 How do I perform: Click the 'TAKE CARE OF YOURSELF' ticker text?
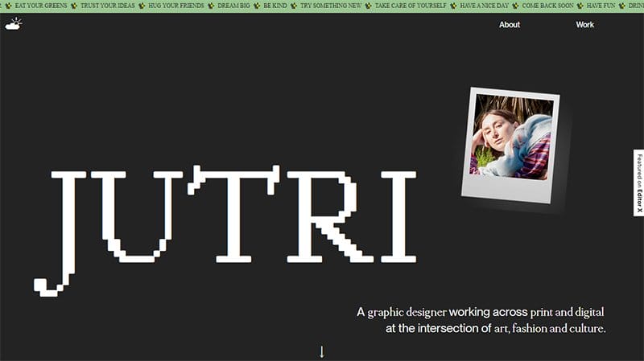pos(411,6)
